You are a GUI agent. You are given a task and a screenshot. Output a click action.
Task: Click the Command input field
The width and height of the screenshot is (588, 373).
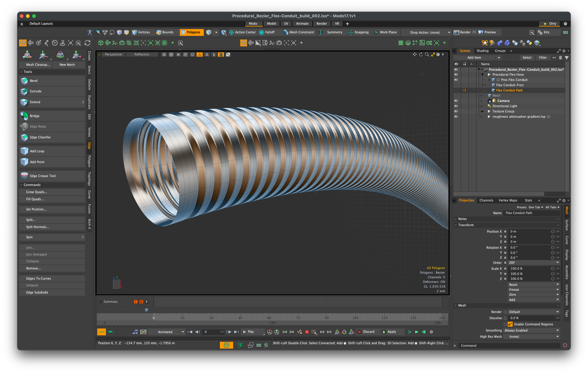pyautogui.click(x=509, y=346)
